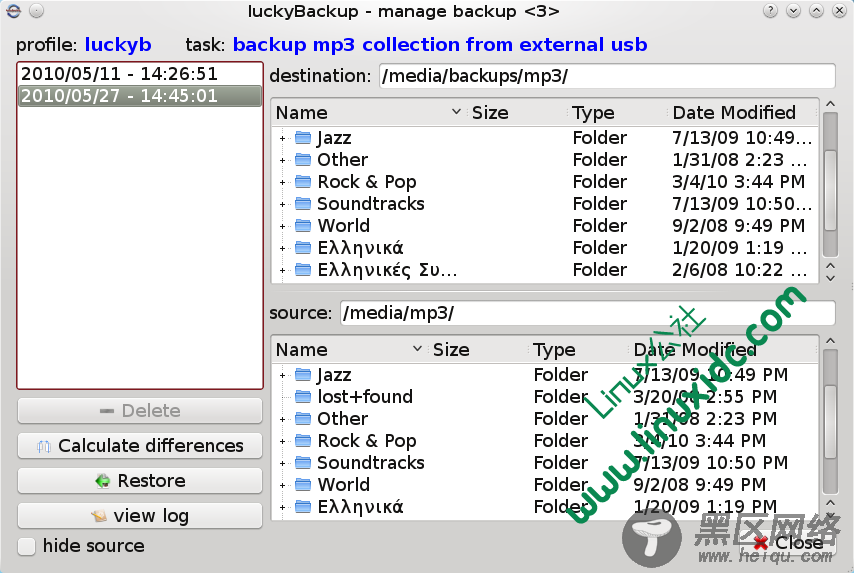
Task: Click the source list vertical scrollbar handle
Action: [831, 422]
